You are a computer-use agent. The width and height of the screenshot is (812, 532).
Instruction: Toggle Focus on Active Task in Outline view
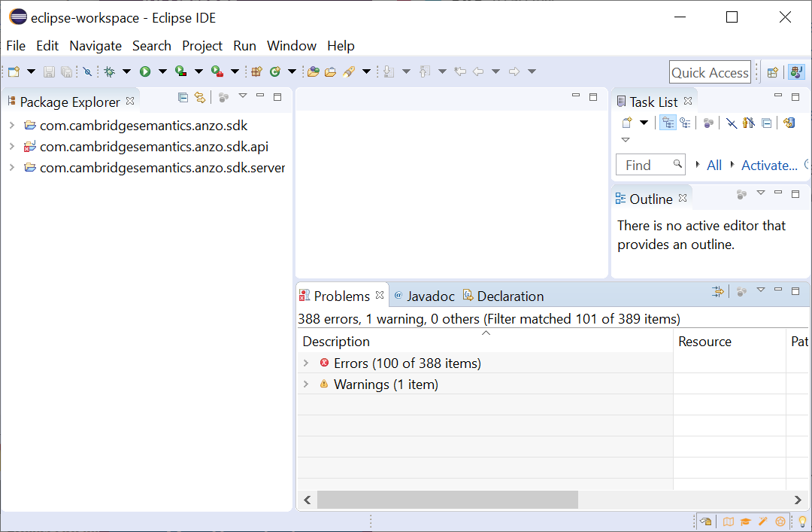(x=742, y=194)
